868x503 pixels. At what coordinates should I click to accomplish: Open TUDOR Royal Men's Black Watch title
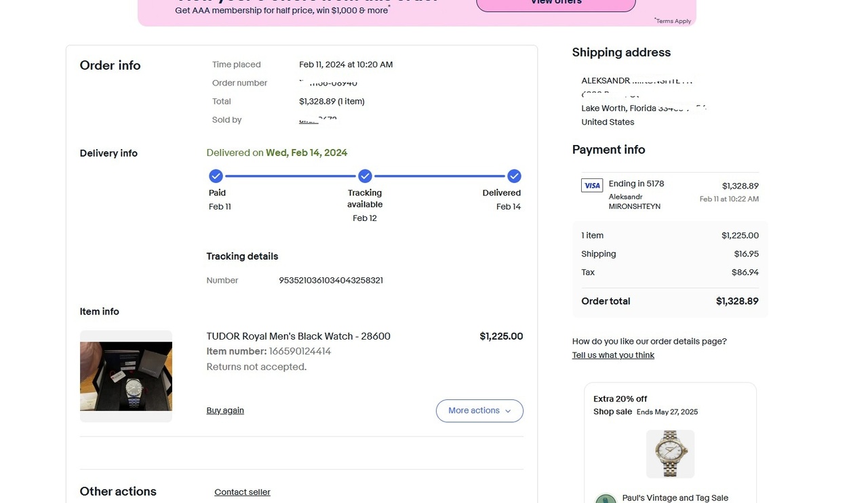coord(298,336)
